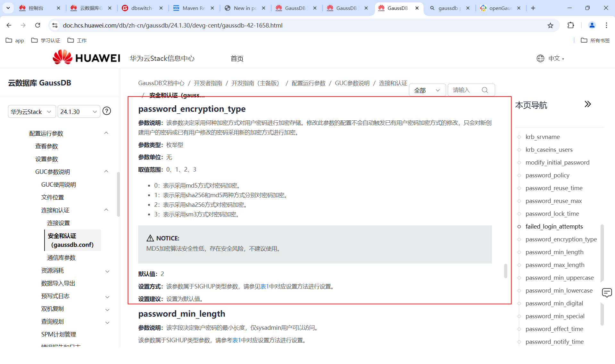
Task: Open the Chrome profile avatar
Action: tap(592, 25)
